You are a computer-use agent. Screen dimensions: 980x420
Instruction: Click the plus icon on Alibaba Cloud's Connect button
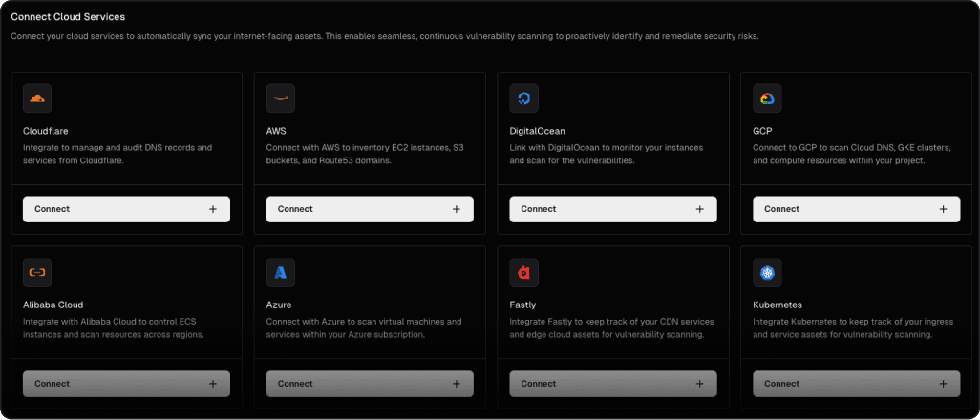[x=213, y=384]
